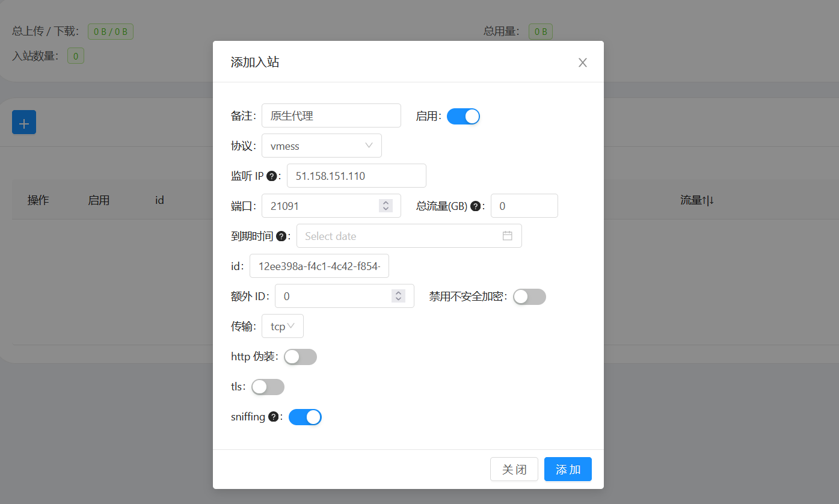Click the 操作 column header
The height and width of the screenshot is (504, 839).
click(38, 200)
